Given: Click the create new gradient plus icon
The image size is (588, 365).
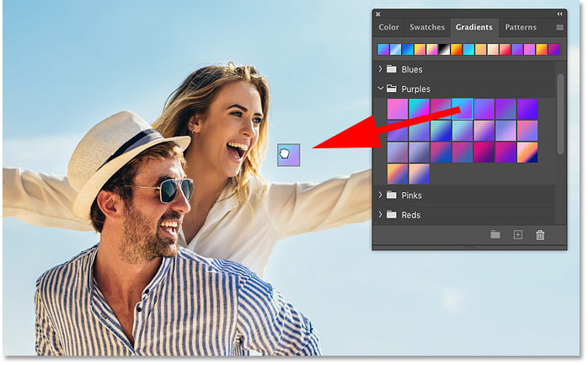Looking at the screenshot, I should [x=518, y=235].
